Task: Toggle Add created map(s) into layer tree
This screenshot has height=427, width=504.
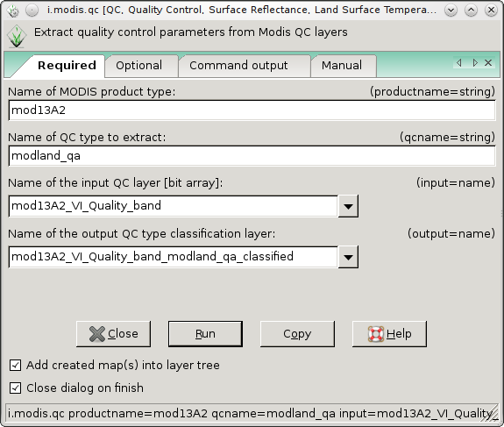Action: click(x=15, y=366)
